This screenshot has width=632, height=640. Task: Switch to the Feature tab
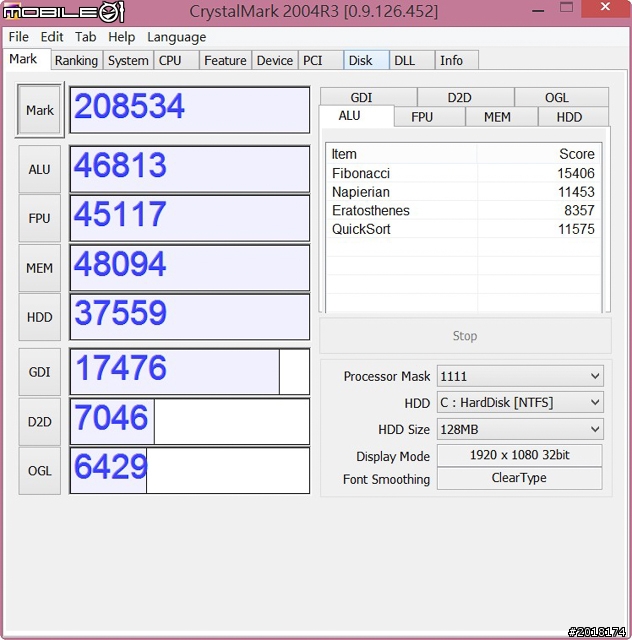tap(225, 60)
